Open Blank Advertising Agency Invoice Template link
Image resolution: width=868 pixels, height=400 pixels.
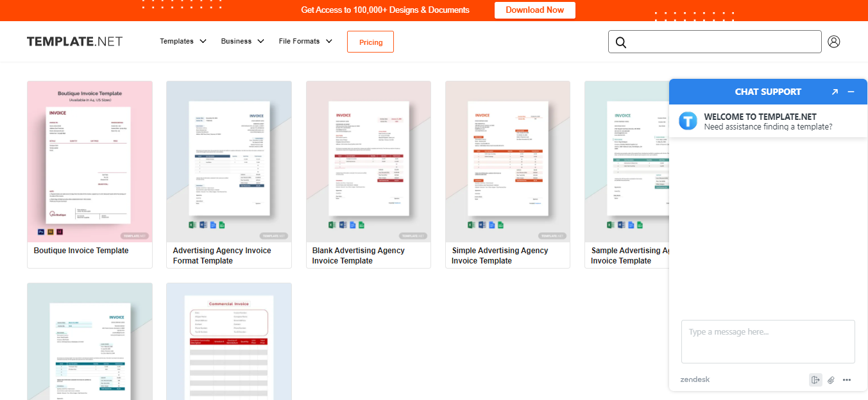358,255
